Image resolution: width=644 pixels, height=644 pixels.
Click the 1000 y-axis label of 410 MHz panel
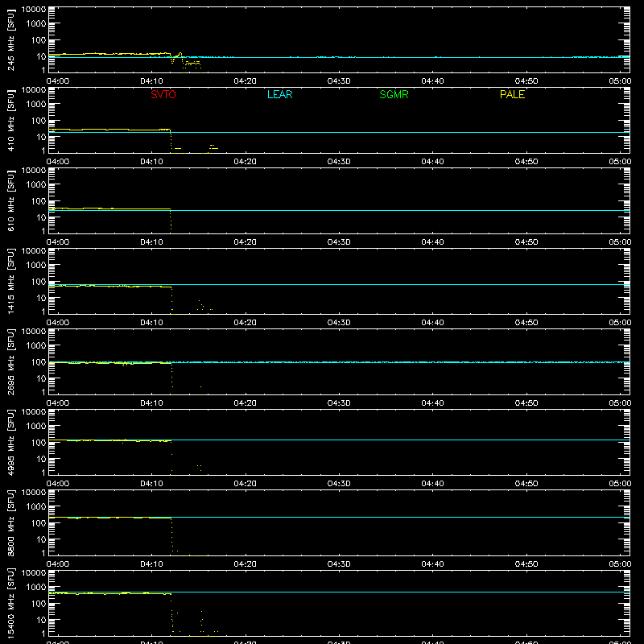pos(36,105)
